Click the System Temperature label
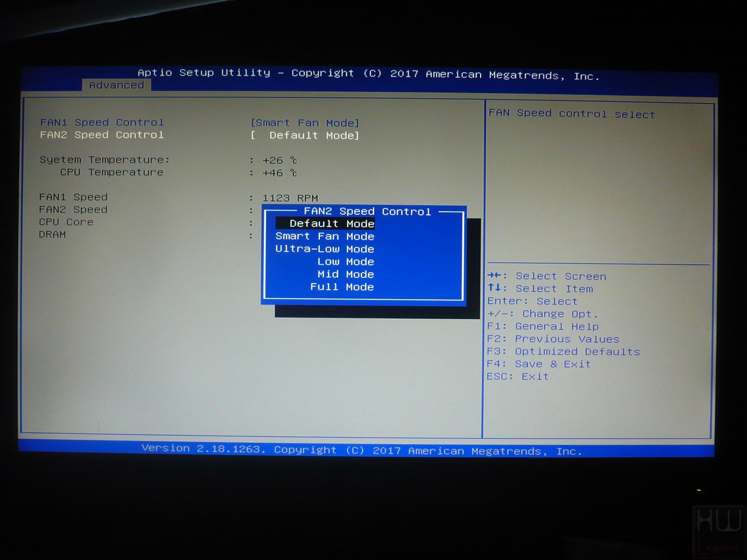Screen dimensions: 747x560 105,160
